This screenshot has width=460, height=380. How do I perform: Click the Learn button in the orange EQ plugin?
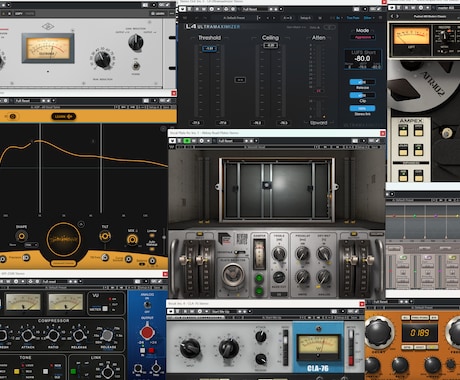click(63, 116)
